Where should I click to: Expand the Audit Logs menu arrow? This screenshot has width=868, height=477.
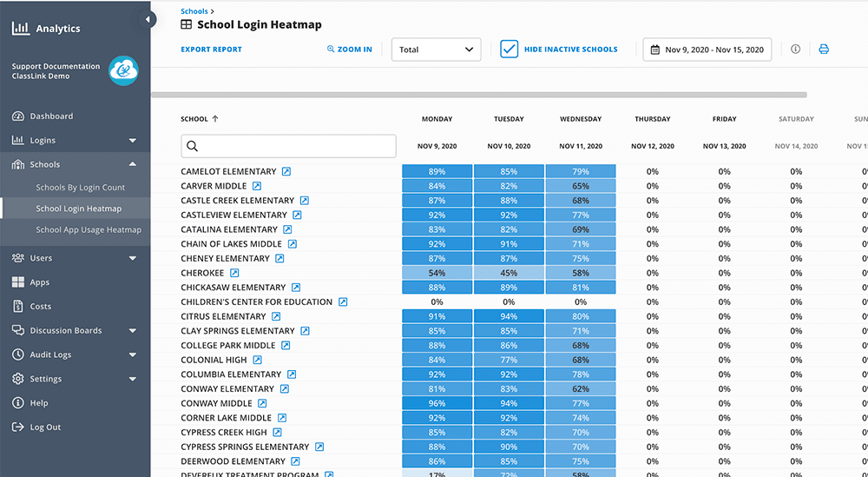[x=132, y=354]
